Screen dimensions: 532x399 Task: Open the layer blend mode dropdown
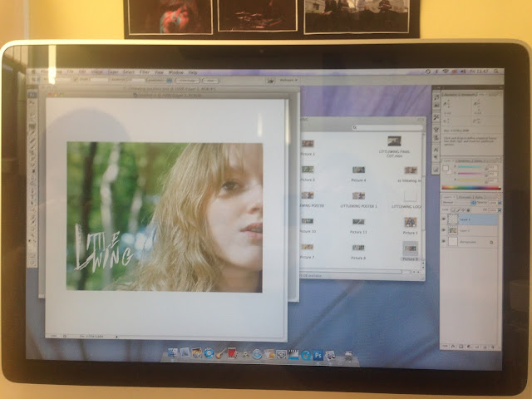coord(459,202)
